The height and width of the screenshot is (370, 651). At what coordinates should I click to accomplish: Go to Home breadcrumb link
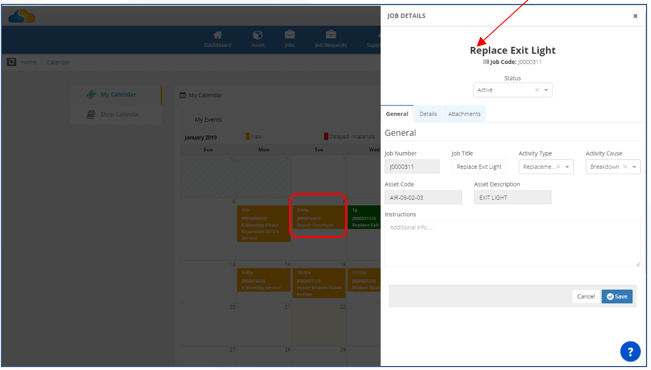[x=29, y=62]
